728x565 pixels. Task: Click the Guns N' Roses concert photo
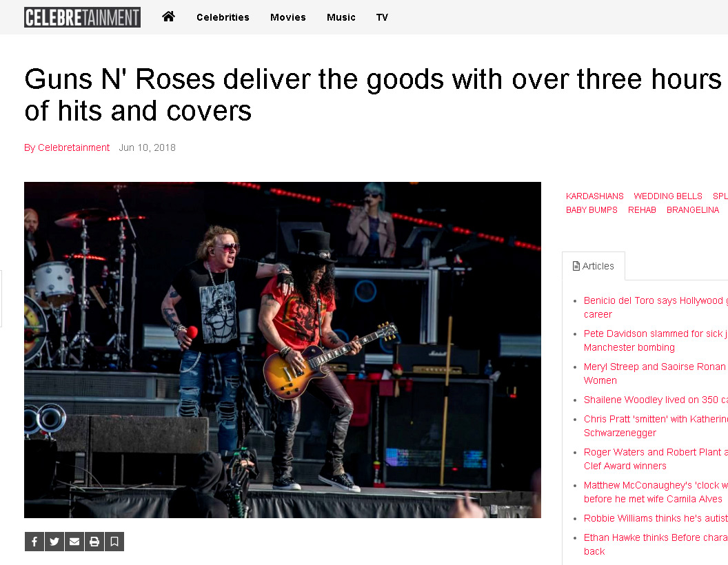pos(282,350)
